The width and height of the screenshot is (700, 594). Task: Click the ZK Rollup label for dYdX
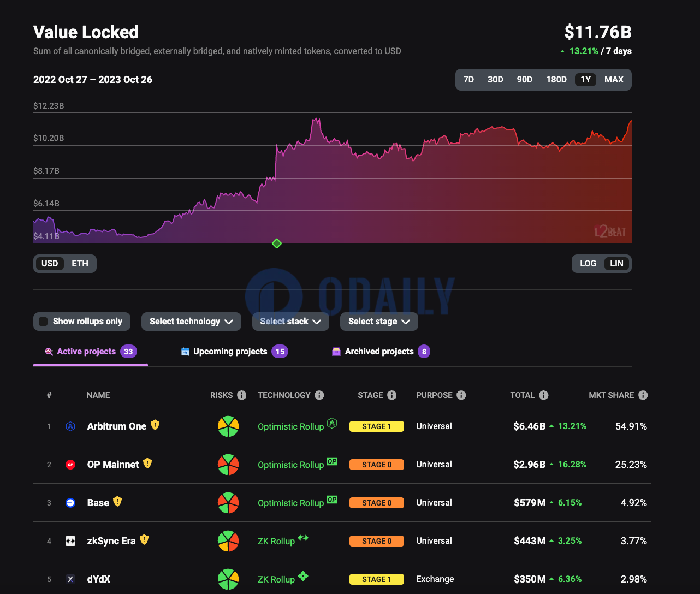pyautogui.click(x=276, y=580)
